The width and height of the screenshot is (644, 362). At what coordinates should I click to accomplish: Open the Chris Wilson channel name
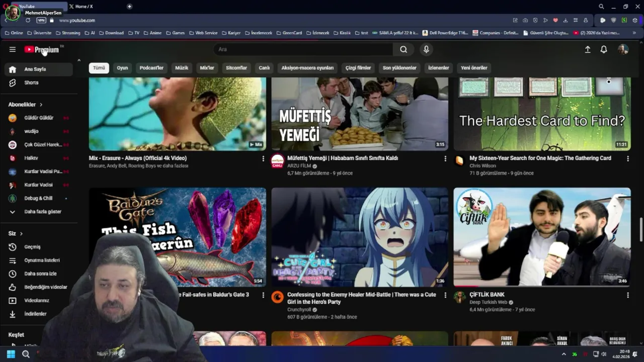482,165
